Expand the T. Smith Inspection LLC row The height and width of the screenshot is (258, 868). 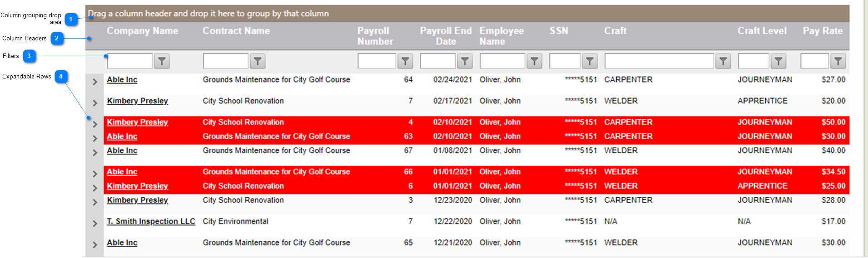click(94, 224)
